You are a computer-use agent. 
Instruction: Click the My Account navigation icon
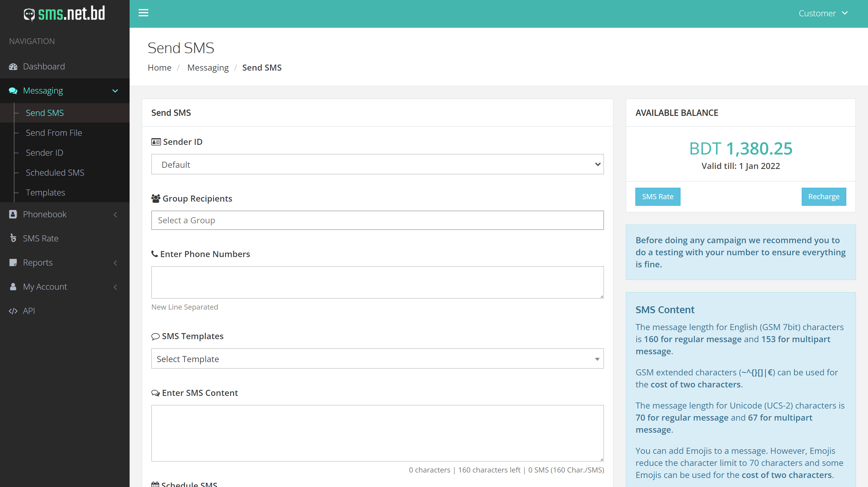(13, 286)
